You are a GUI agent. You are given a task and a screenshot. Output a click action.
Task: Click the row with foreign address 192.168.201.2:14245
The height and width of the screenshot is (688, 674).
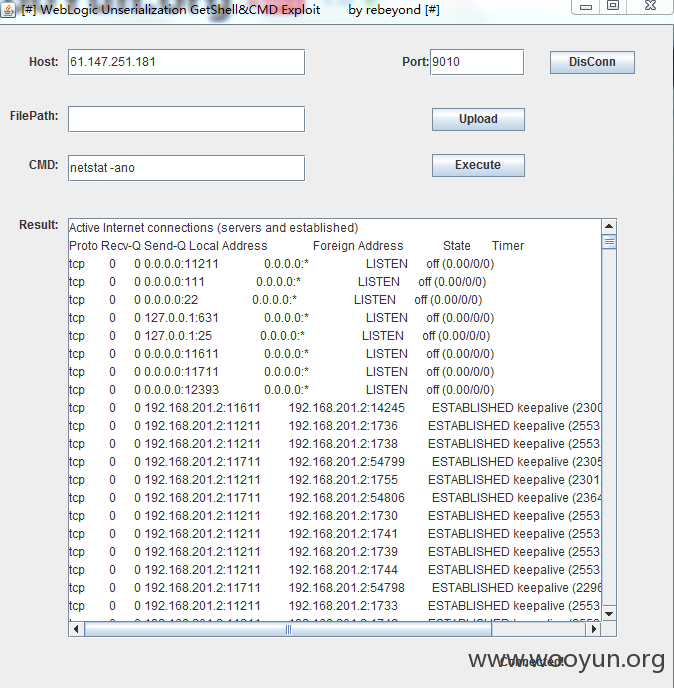click(335, 408)
